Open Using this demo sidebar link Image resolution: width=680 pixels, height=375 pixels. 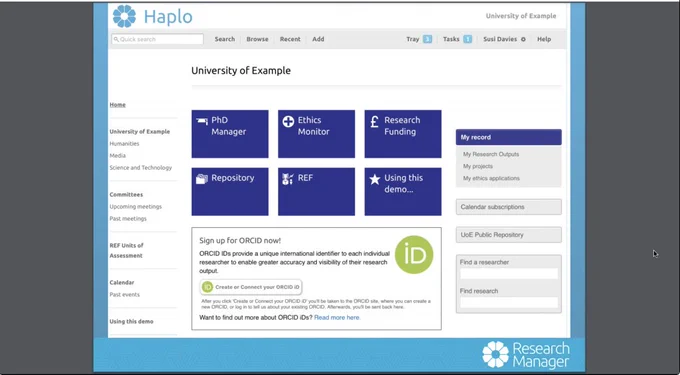pyautogui.click(x=131, y=321)
